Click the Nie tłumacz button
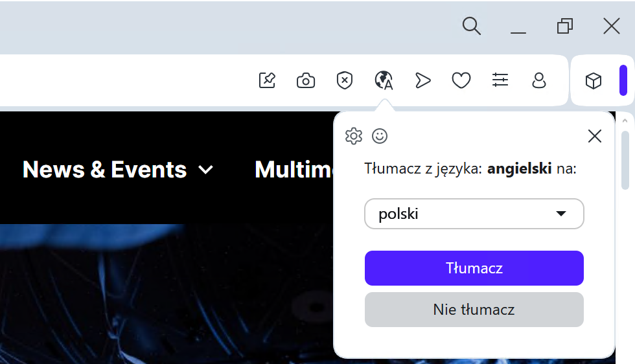The width and height of the screenshot is (635, 364). pyautogui.click(x=474, y=310)
